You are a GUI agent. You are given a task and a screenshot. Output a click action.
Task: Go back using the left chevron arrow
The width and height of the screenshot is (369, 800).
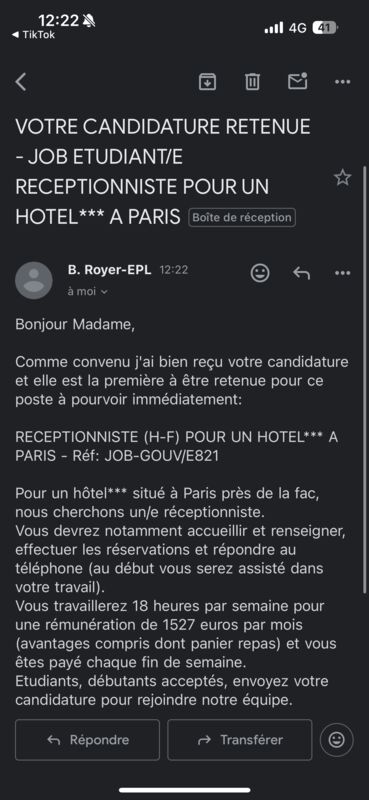point(20,82)
